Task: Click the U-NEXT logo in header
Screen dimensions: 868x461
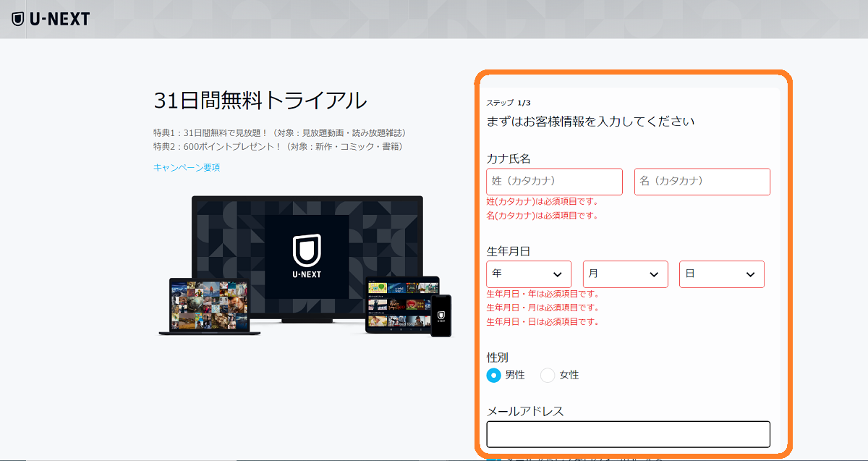Action: pyautogui.click(x=51, y=19)
